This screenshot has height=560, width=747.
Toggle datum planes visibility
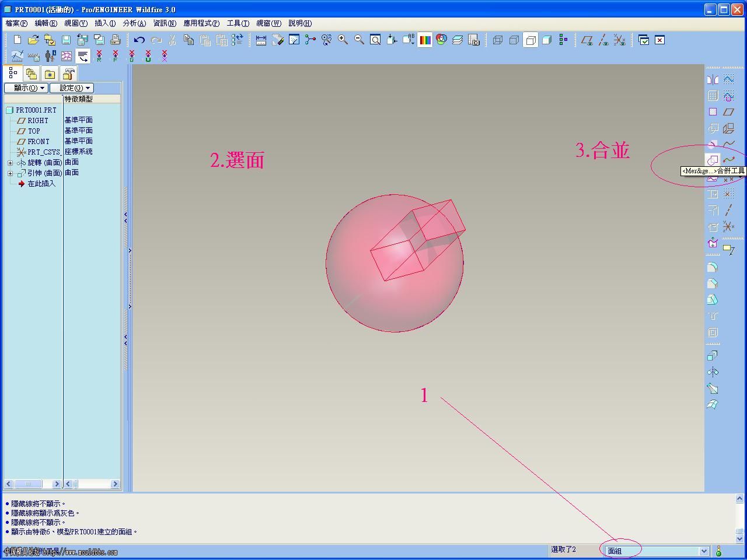click(x=587, y=40)
